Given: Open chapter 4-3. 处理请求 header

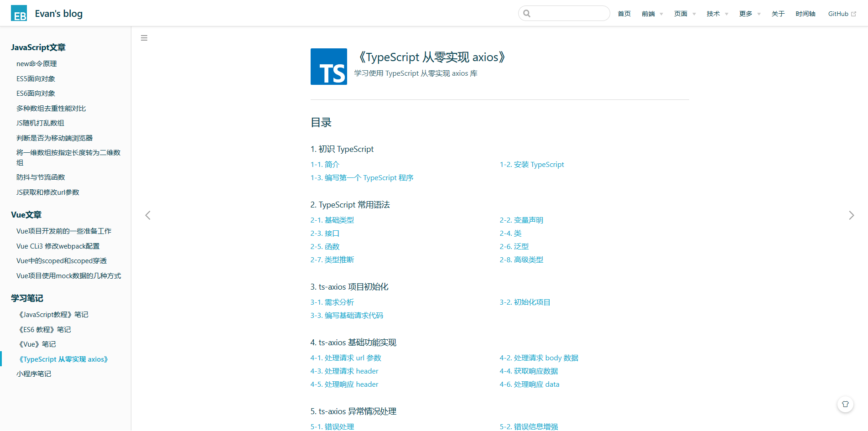Looking at the screenshot, I should point(344,371).
